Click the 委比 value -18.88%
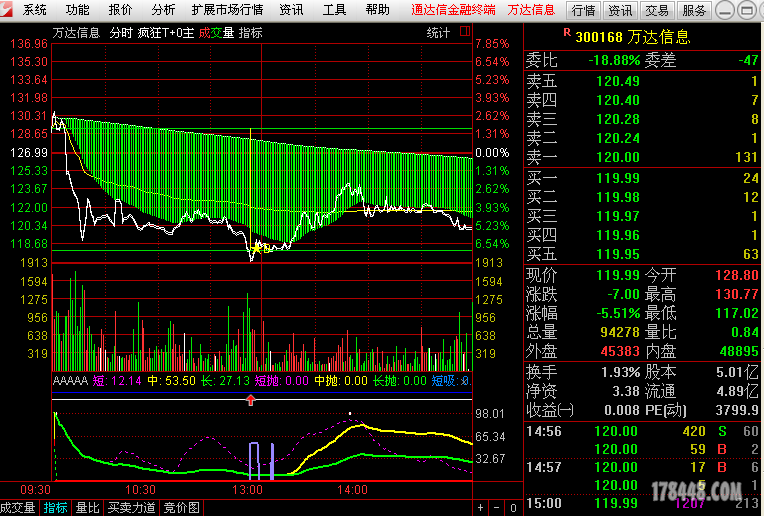764x516 pixels. pyautogui.click(x=614, y=60)
